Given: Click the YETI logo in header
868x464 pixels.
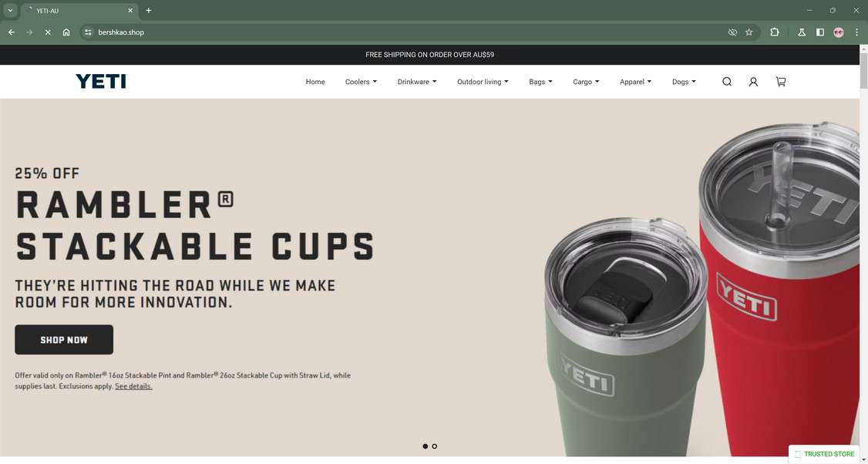Looking at the screenshot, I should pos(101,82).
